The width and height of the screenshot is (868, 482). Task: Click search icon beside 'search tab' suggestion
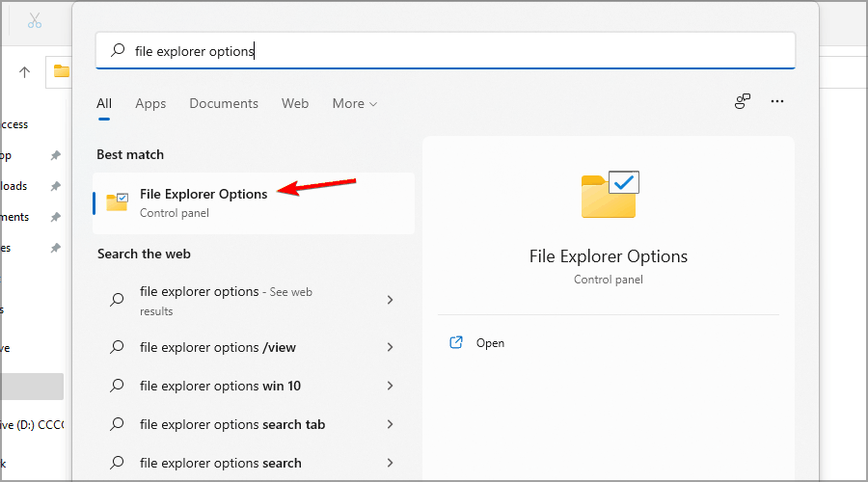click(x=117, y=424)
